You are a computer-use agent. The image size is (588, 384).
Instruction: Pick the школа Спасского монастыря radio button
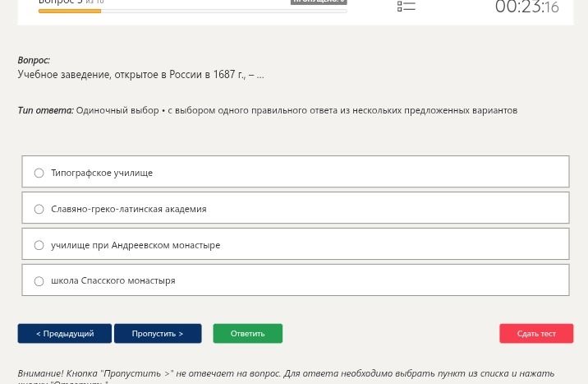point(39,281)
